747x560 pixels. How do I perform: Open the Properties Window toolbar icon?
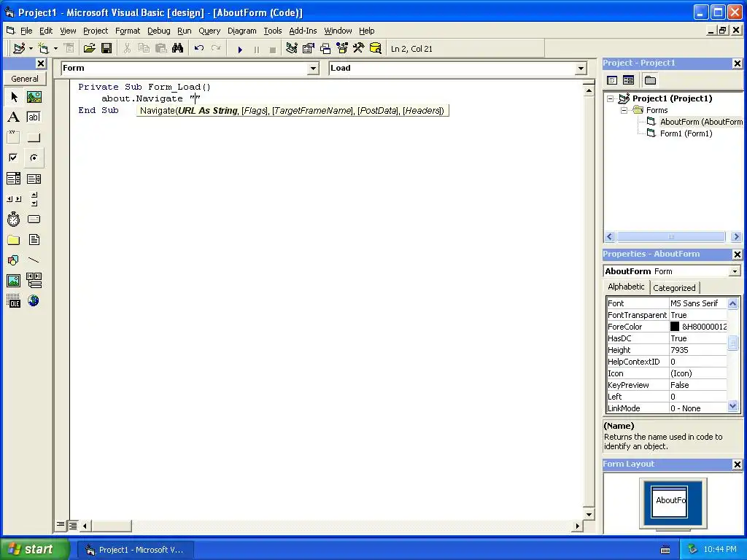[309, 49]
